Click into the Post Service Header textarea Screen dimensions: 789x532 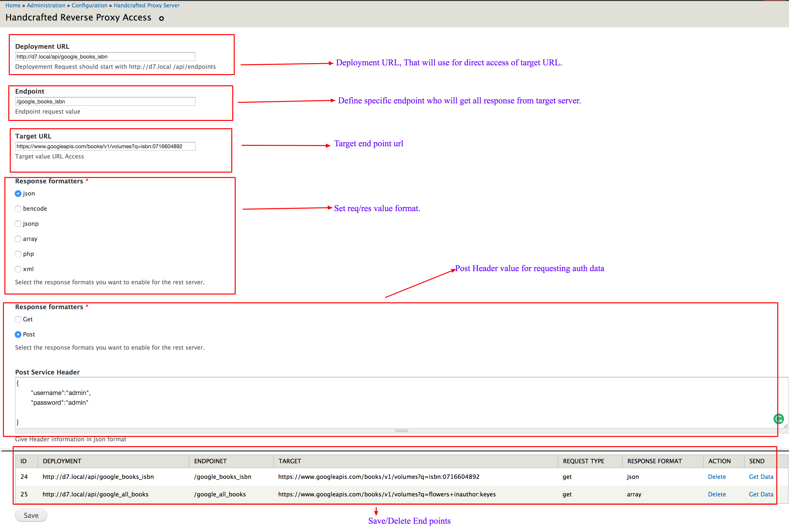coord(402,403)
